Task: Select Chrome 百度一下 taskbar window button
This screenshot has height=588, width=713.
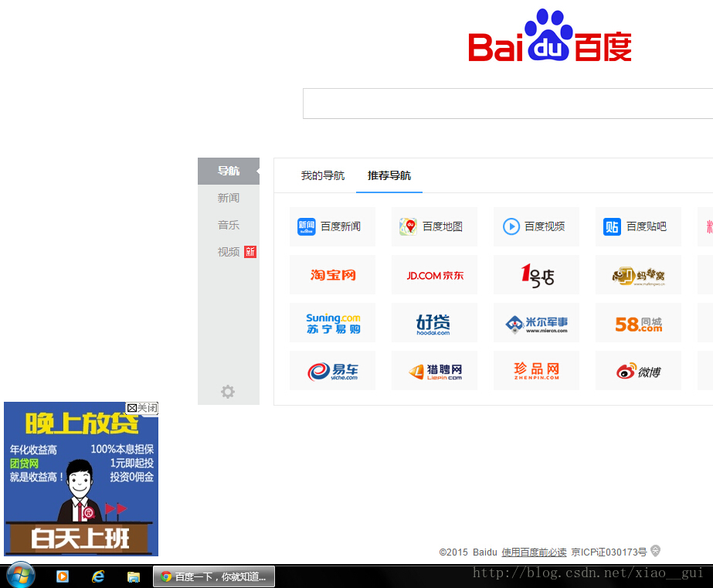Action: [x=214, y=576]
